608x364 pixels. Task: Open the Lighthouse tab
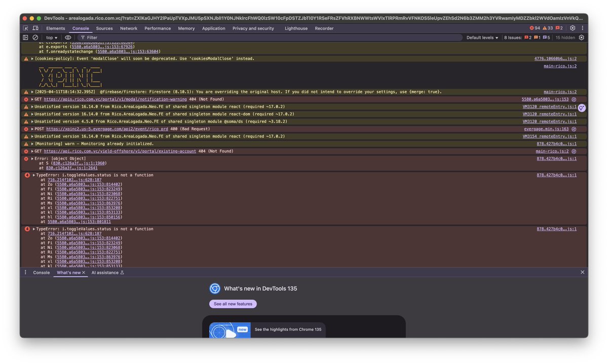click(296, 28)
